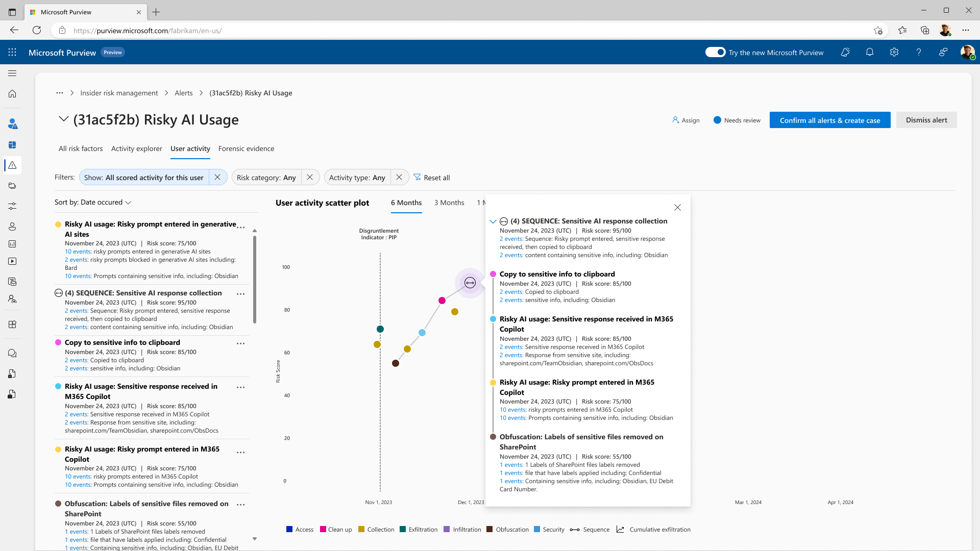Click the help question mark icon
The width and height of the screenshot is (980, 551).
click(x=918, y=52)
